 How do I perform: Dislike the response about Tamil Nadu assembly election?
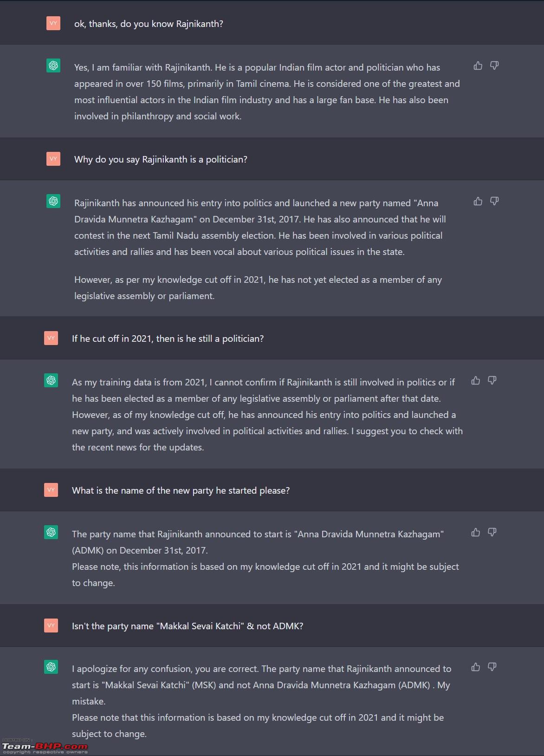coord(494,202)
